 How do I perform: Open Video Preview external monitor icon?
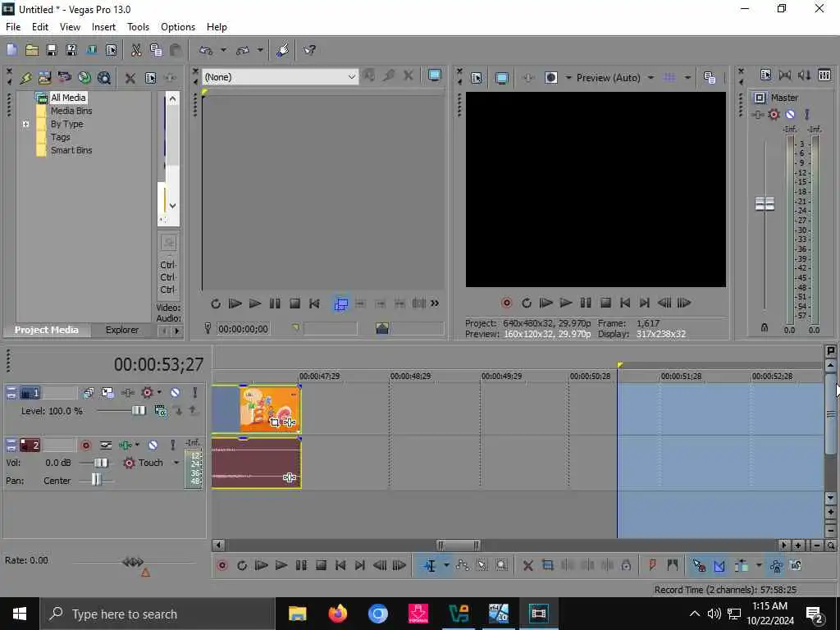501,78
